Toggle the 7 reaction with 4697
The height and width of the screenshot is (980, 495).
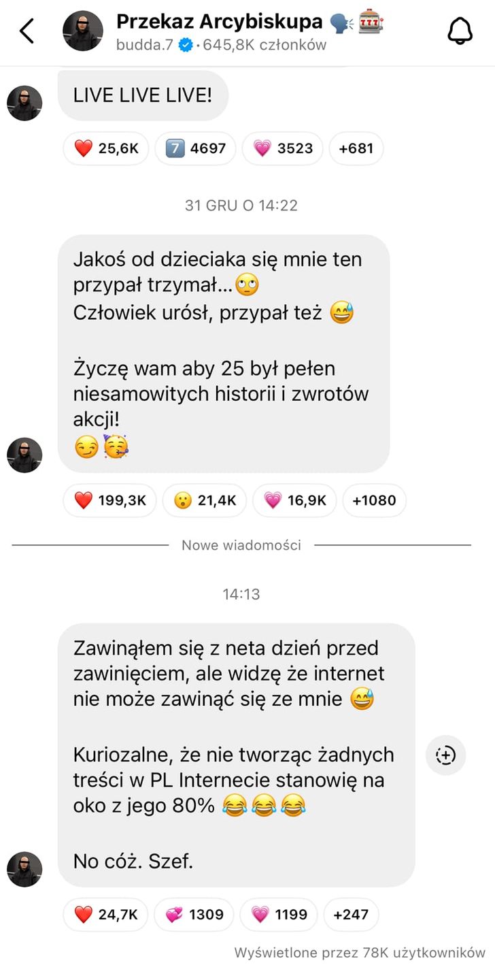[x=195, y=148]
